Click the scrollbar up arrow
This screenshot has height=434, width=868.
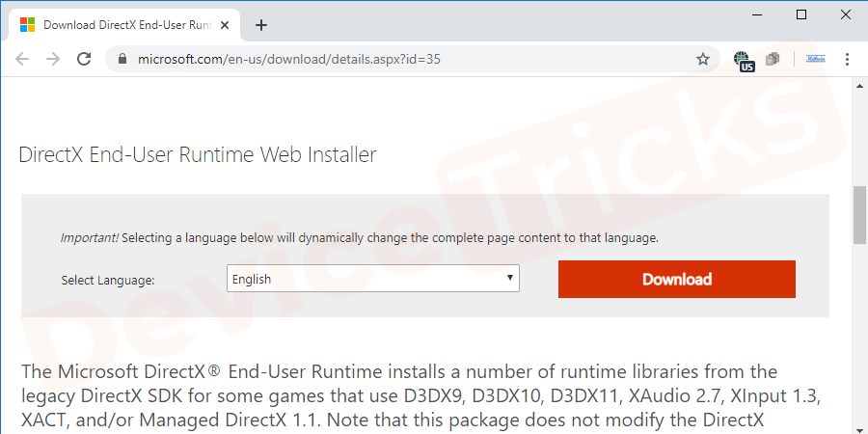[859, 86]
